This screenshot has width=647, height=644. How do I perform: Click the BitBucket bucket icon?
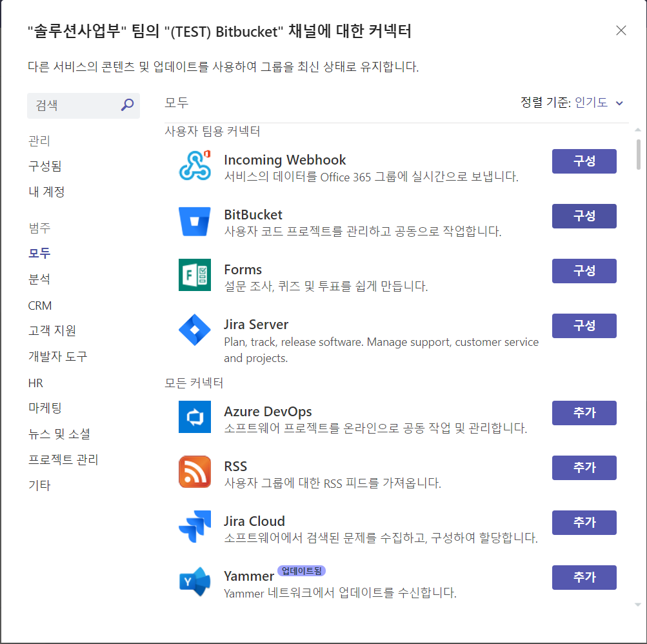[x=195, y=221]
